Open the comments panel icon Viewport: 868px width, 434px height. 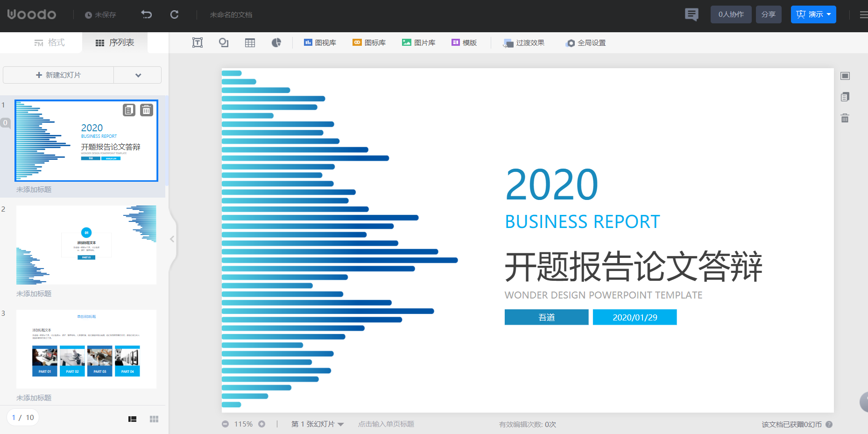(692, 14)
